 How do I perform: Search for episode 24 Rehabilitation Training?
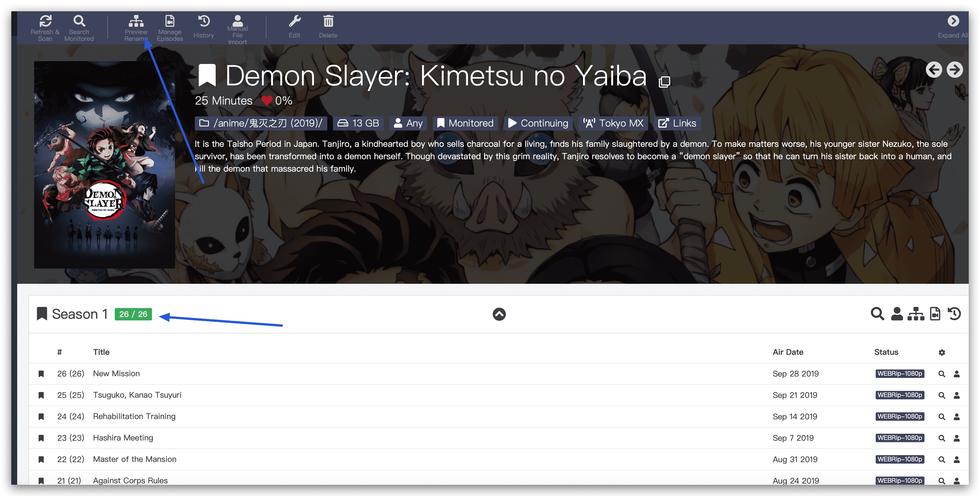coord(942,417)
